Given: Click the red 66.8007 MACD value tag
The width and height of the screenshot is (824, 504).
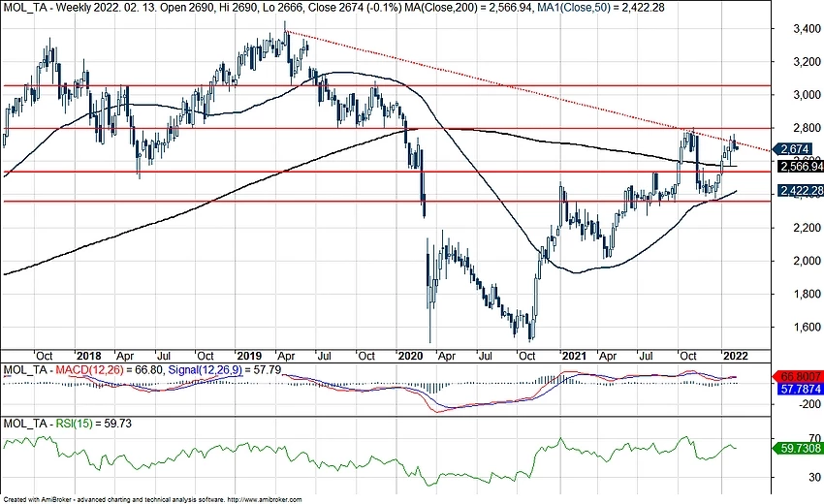Looking at the screenshot, I should click(x=799, y=377).
